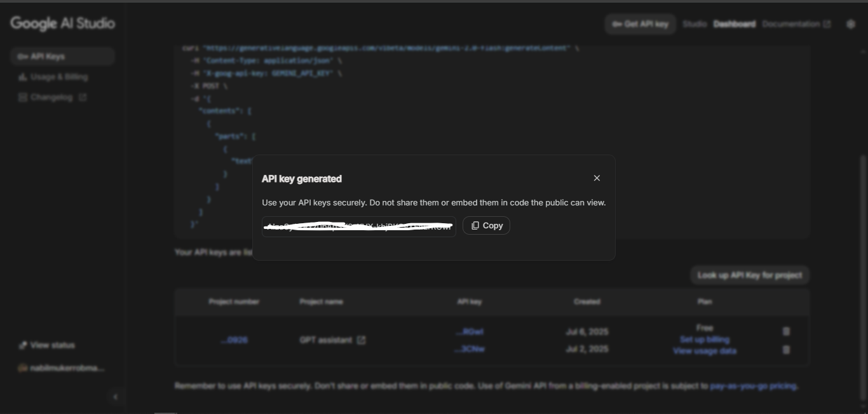Image resolution: width=868 pixels, height=414 pixels.
Task: Click the Project number column header
Action: pyautogui.click(x=234, y=302)
